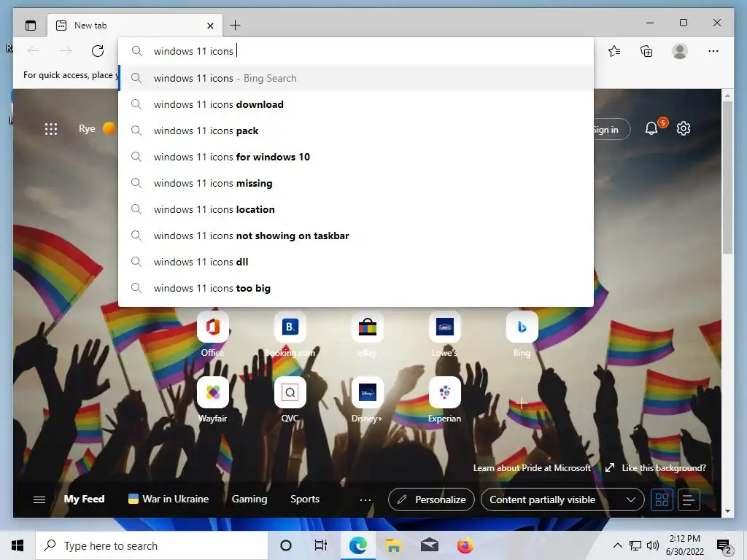The height and width of the screenshot is (560, 747).
Task: Open the notifications bell icon
Action: [651, 128]
